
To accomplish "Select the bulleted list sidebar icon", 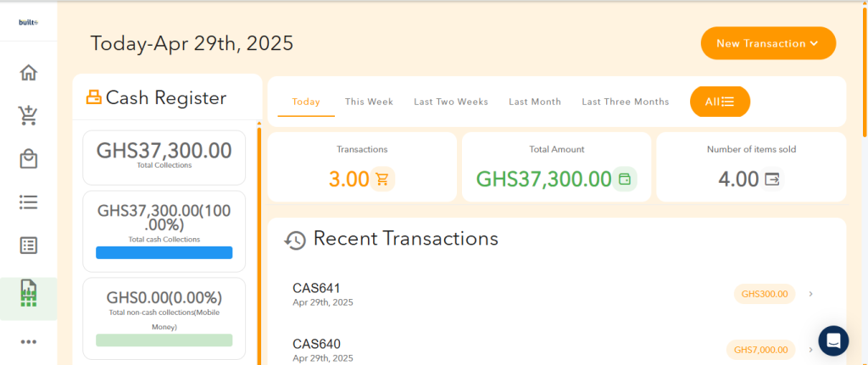I will pos(28,202).
